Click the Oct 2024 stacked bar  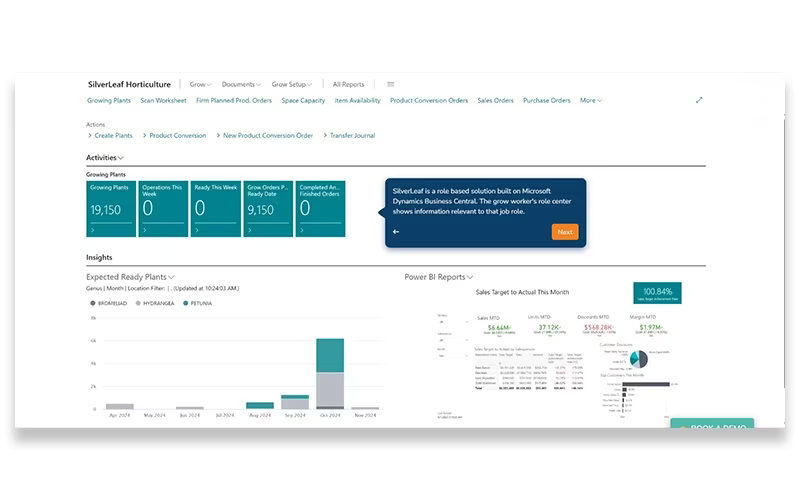330,373
